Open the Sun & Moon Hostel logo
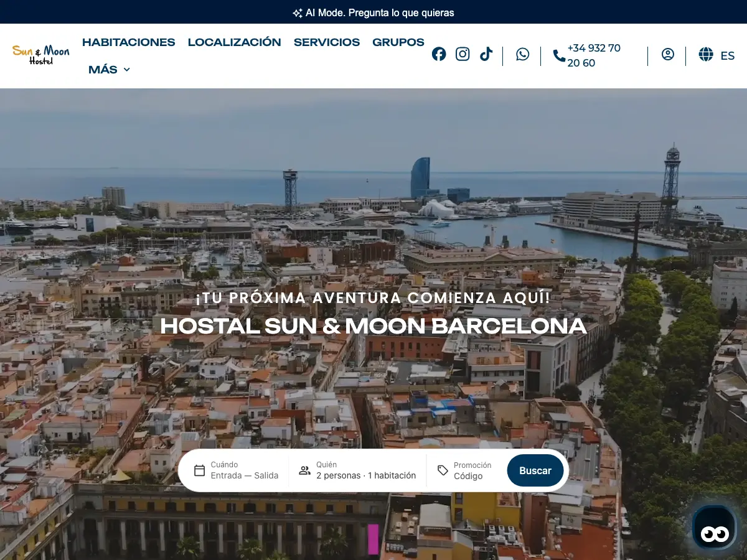This screenshot has width=747, height=560. click(x=40, y=55)
